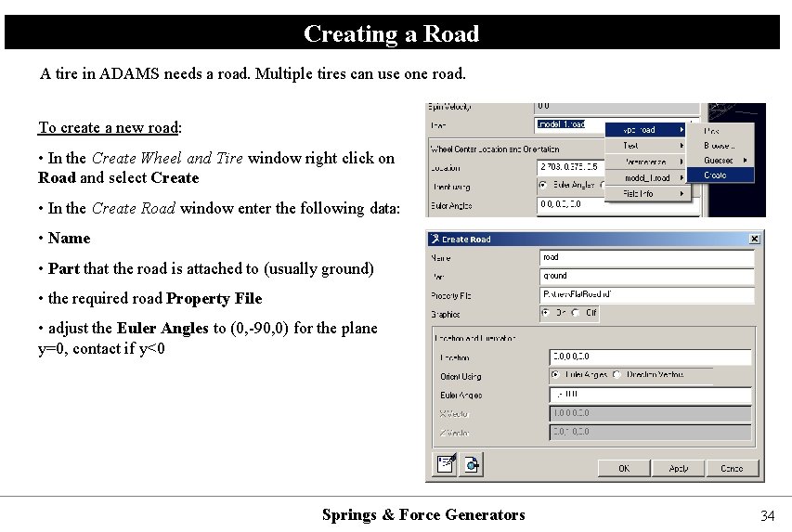Expand the Parameterize submenu

(x=645, y=162)
